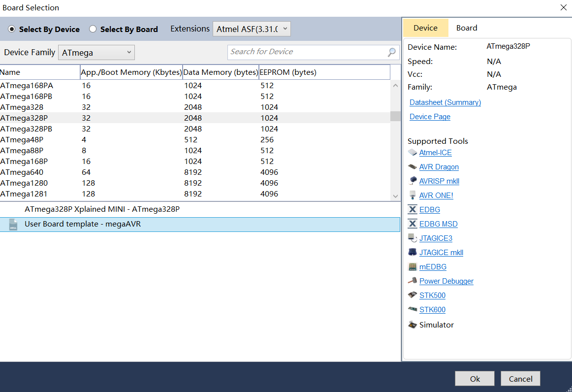
Task: Select ATmega328P Xplained MINI board entry
Action: click(x=200, y=209)
